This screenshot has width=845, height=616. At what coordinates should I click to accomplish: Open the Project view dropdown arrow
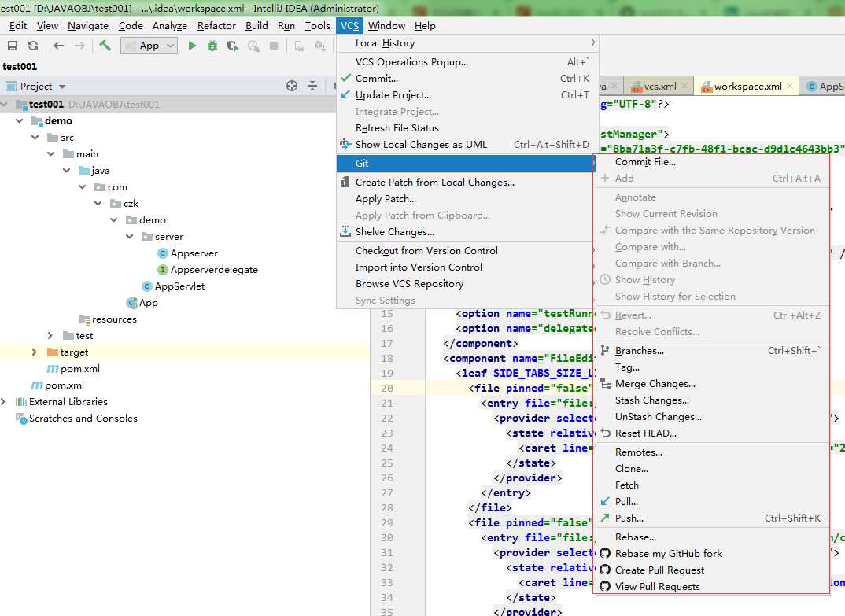(x=62, y=87)
